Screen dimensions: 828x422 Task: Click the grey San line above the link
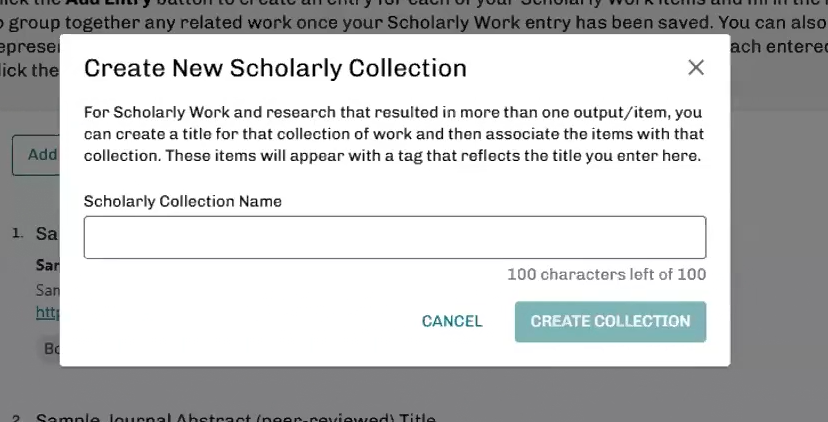click(x=47, y=290)
